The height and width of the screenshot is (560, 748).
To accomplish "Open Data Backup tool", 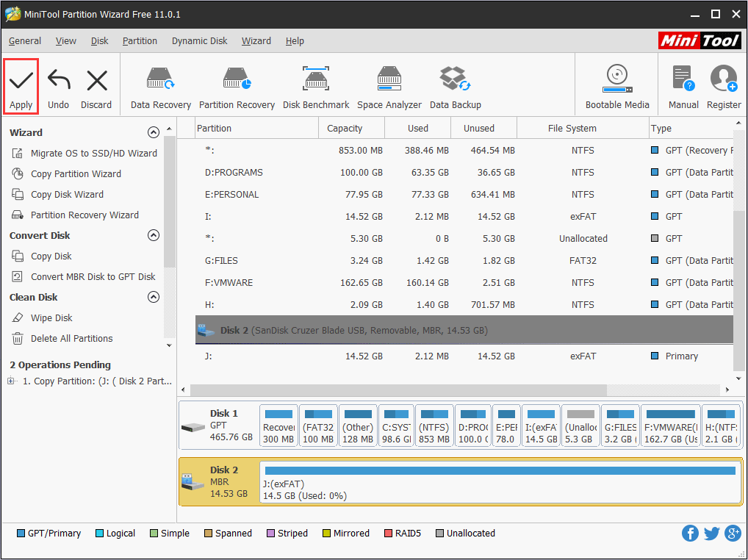I will (x=455, y=89).
